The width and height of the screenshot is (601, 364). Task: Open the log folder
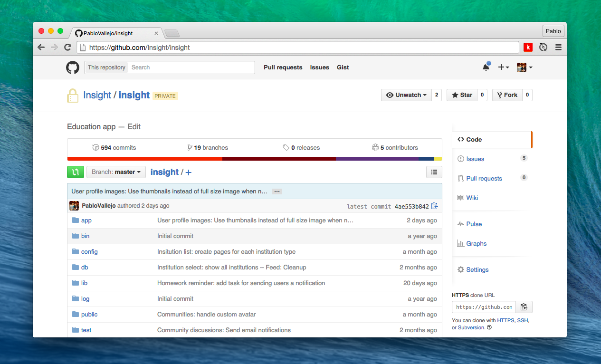(x=85, y=299)
